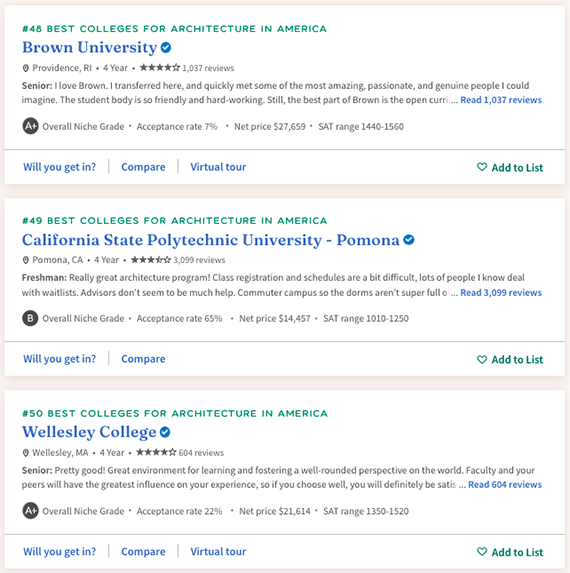Select Compare for Cal Poly Pomona
This screenshot has height=573, width=570.
(143, 359)
